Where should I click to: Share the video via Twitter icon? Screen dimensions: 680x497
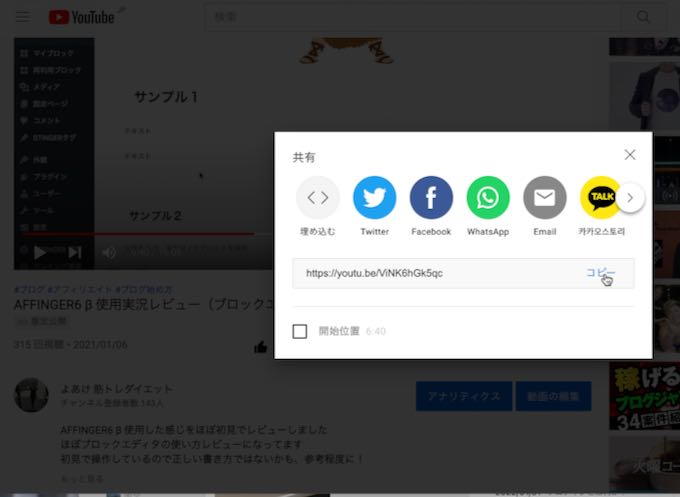tap(374, 198)
